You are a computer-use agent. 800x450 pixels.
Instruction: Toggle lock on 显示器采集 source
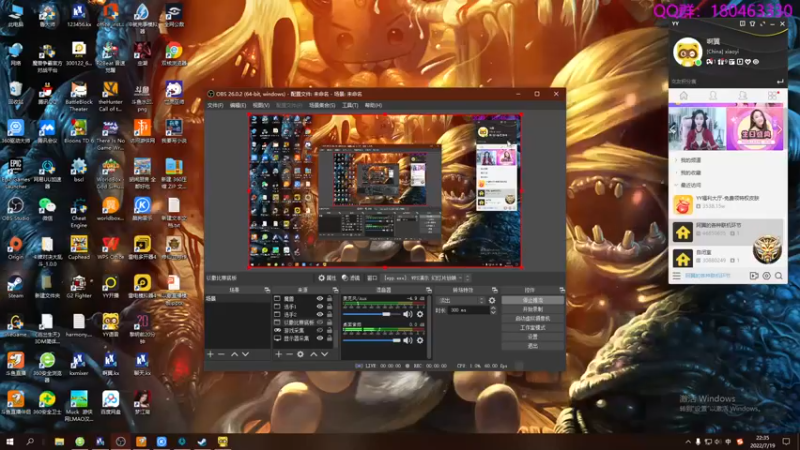(330, 338)
